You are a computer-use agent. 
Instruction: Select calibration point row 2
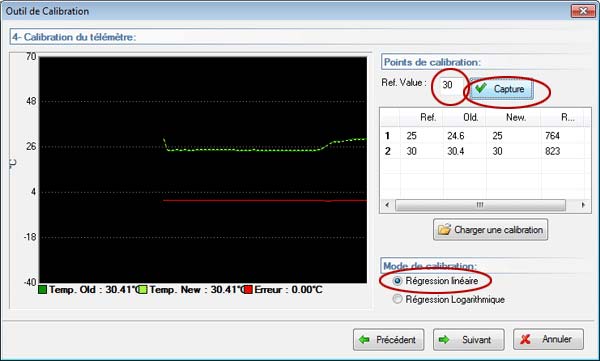tap(485, 151)
